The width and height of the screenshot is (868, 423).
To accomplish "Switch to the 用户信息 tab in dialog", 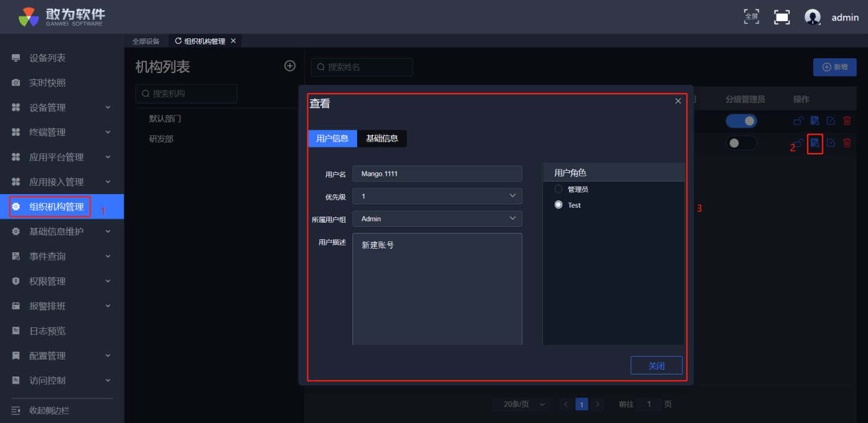I will (x=332, y=138).
